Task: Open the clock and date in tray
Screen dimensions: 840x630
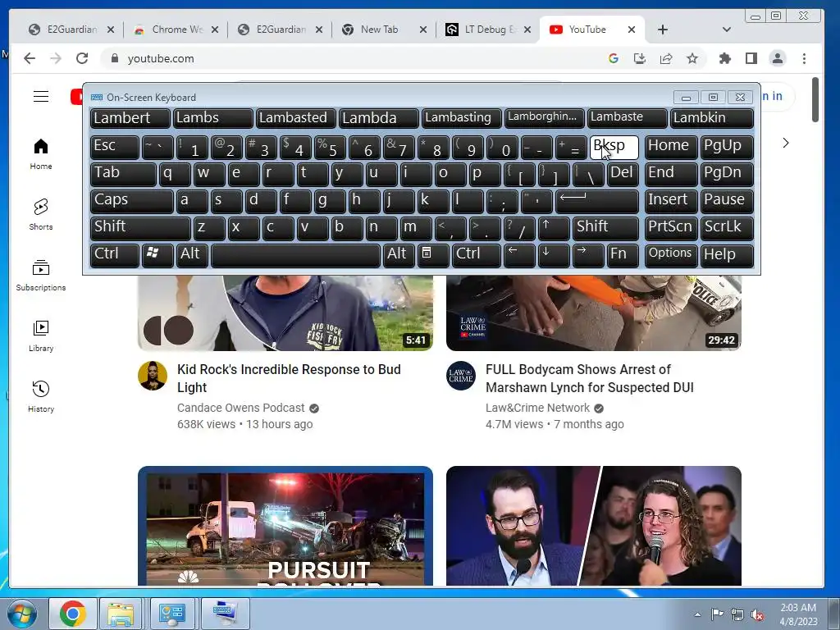Action: point(798,614)
